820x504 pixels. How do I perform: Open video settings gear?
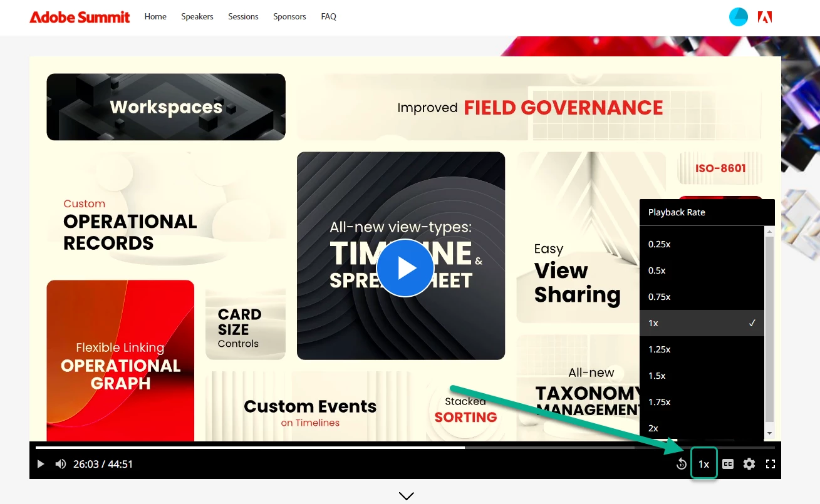pyautogui.click(x=749, y=464)
